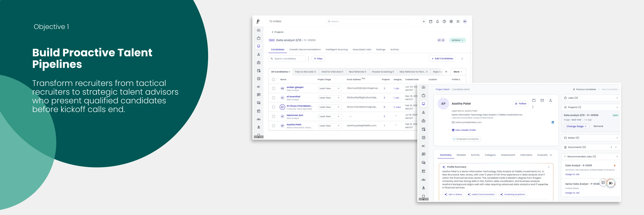The width and height of the screenshot is (644, 215).
Task: Click the Opt-in Status chip
Action: click(x=453, y=194)
